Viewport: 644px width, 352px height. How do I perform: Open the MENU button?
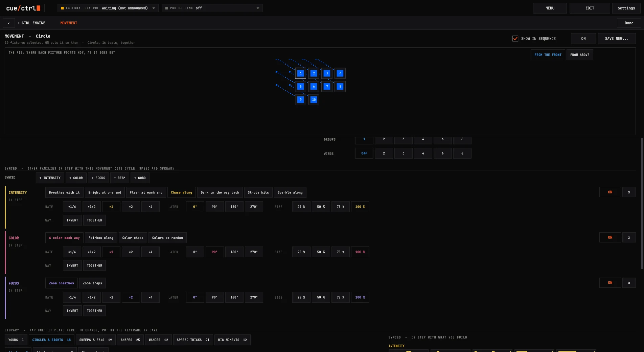[x=550, y=8]
